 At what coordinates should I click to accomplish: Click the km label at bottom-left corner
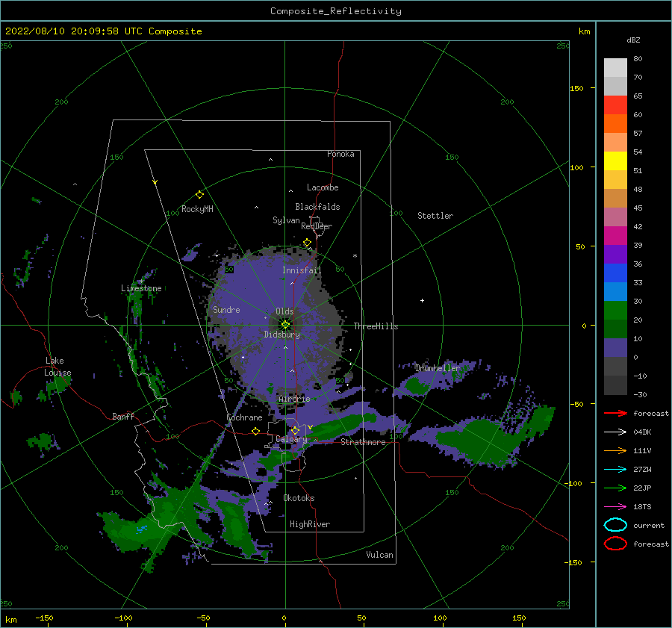pos(10,620)
